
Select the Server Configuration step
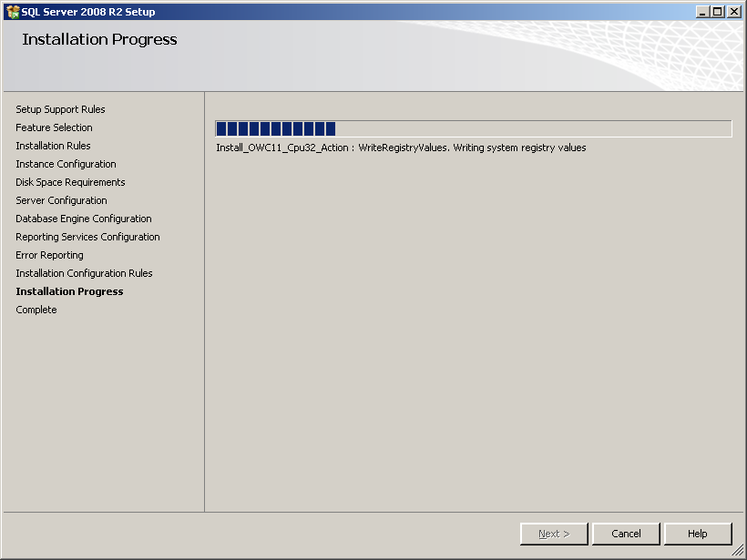pos(61,200)
